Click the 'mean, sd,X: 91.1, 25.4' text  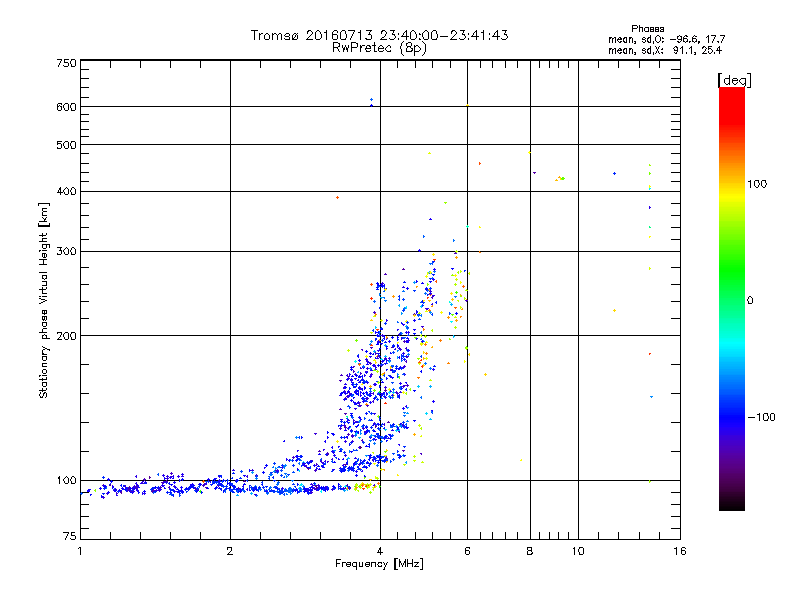pos(665,50)
